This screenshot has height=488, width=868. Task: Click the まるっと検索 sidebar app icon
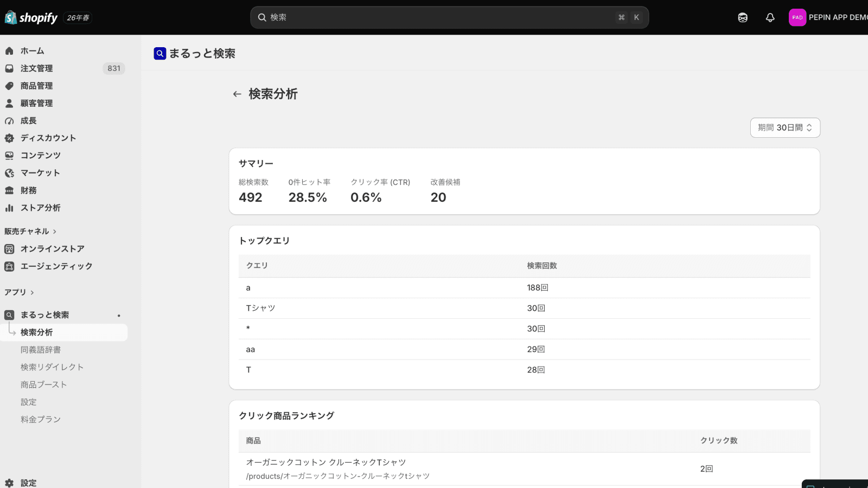(x=9, y=315)
